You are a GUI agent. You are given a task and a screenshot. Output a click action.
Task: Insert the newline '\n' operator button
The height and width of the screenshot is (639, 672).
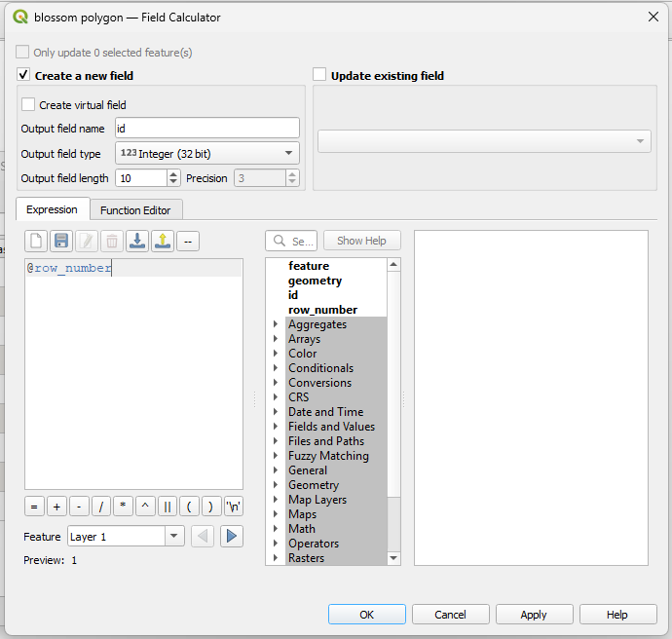coord(234,506)
